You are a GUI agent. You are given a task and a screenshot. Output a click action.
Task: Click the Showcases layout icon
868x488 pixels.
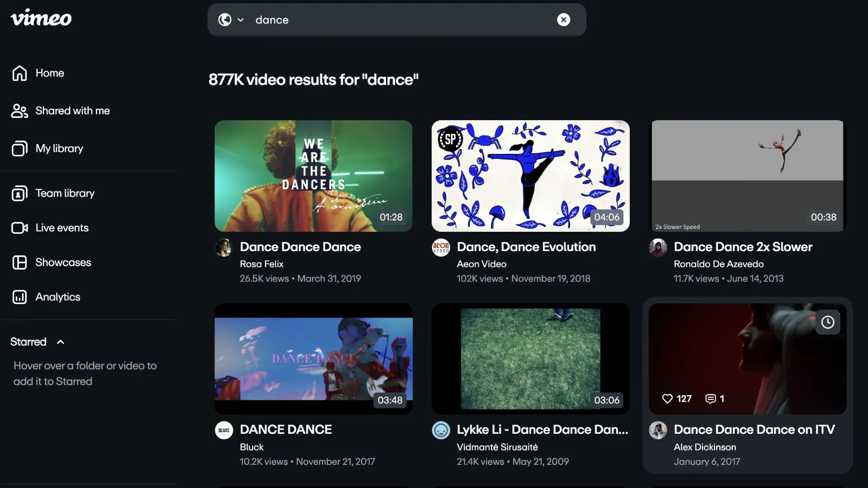pyautogui.click(x=19, y=263)
